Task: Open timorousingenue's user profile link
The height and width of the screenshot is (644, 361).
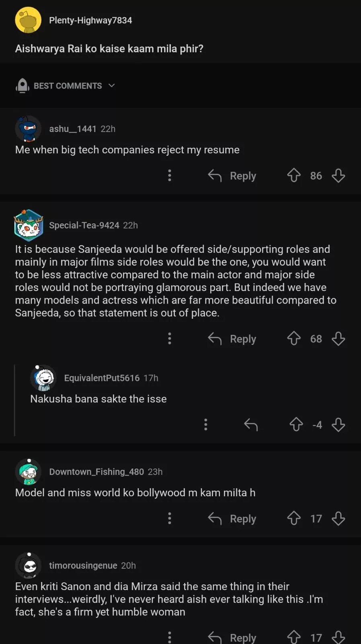Action: coord(83,566)
